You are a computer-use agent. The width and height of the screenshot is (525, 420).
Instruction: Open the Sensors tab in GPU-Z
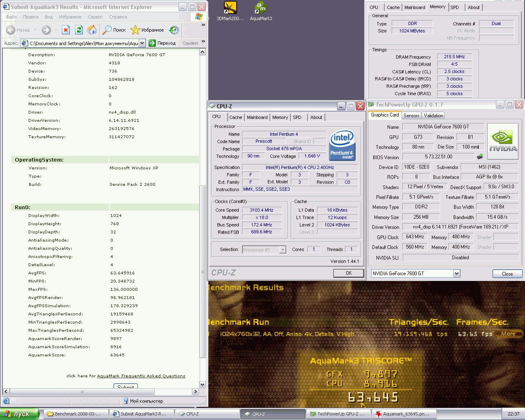[411, 116]
